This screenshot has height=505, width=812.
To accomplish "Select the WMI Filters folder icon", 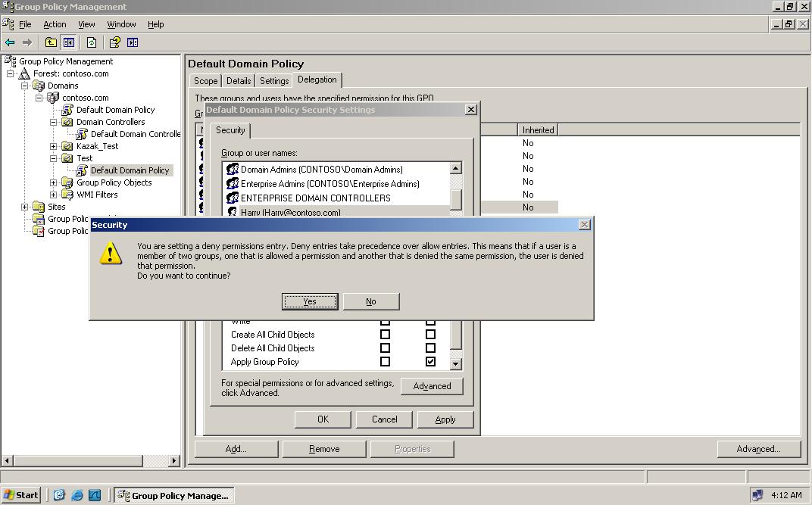I will pos(67,195).
